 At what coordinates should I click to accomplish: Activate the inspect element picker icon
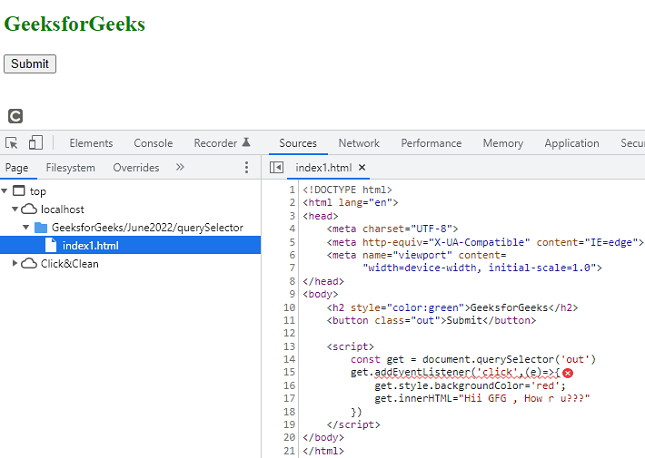coord(12,143)
